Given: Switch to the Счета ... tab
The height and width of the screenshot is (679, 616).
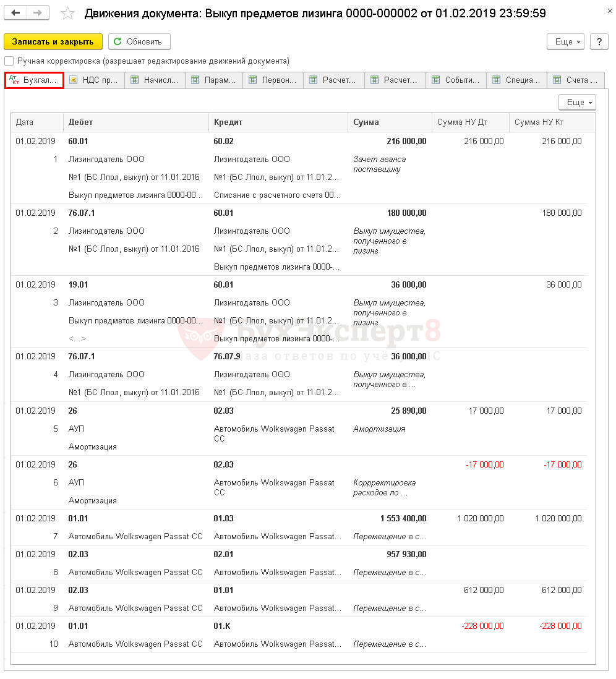Looking at the screenshot, I should (576, 80).
